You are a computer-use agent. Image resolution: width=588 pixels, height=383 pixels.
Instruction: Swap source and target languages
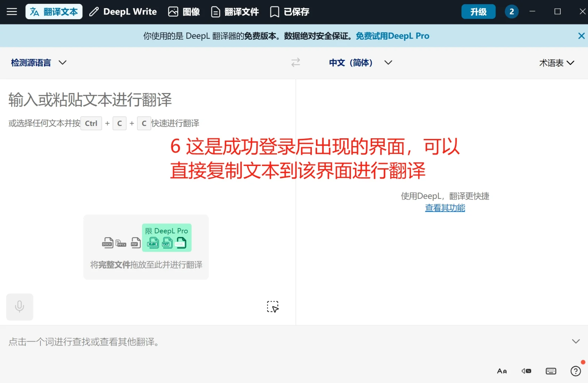(295, 63)
